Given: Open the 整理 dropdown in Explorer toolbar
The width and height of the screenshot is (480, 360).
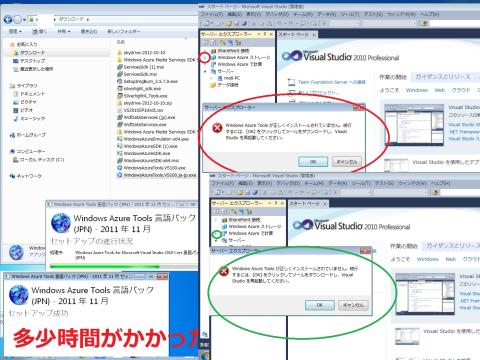Looking at the screenshot, I should (15, 31).
